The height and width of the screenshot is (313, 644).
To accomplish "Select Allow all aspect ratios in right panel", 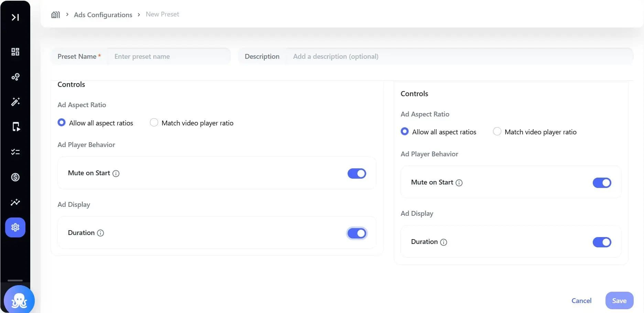I will (405, 132).
